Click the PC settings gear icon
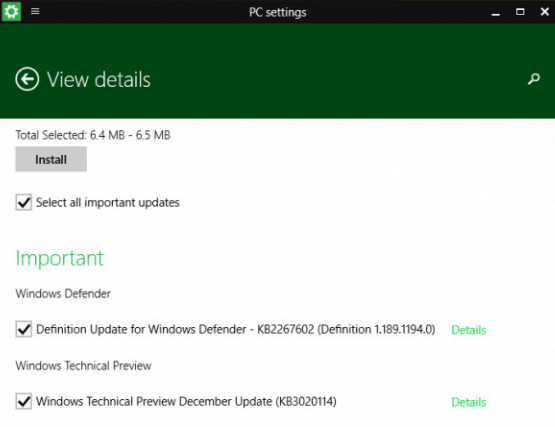 (x=11, y=11)
